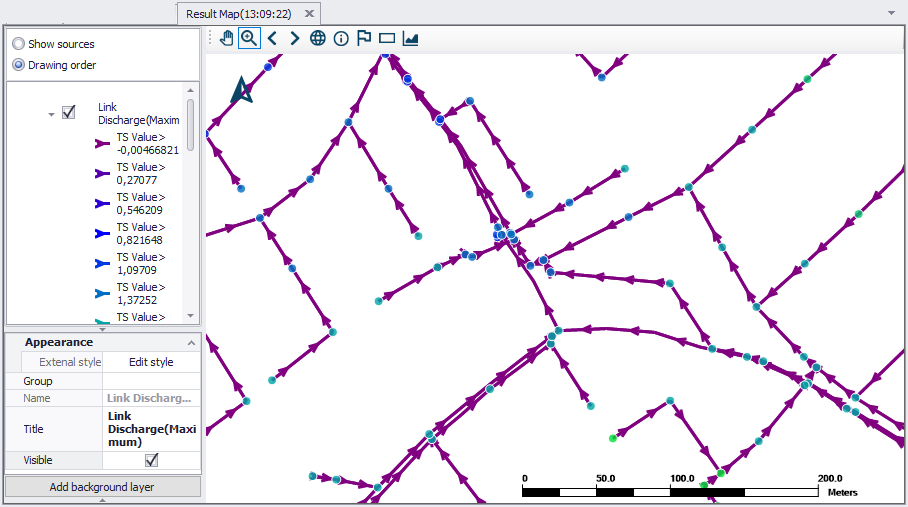Viewport: 908px width, 507px height.
Task: Open the tab list dropdown arrow
Action: pos(892,13)
